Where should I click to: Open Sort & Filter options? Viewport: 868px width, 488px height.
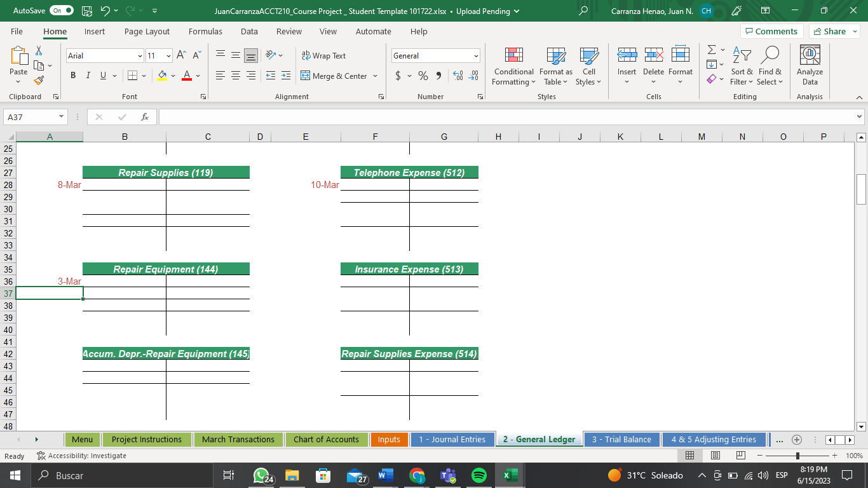(742, 67)
